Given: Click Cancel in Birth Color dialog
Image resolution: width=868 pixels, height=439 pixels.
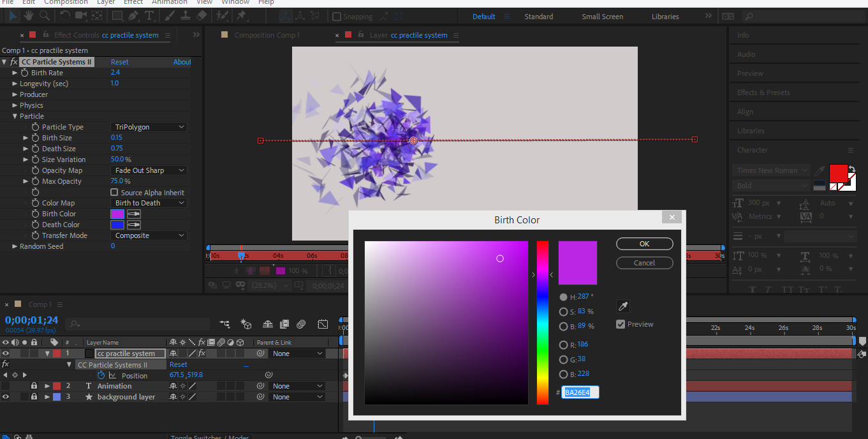Looking at the screenshot, I should pyautogui.click(x=644, y=263).
